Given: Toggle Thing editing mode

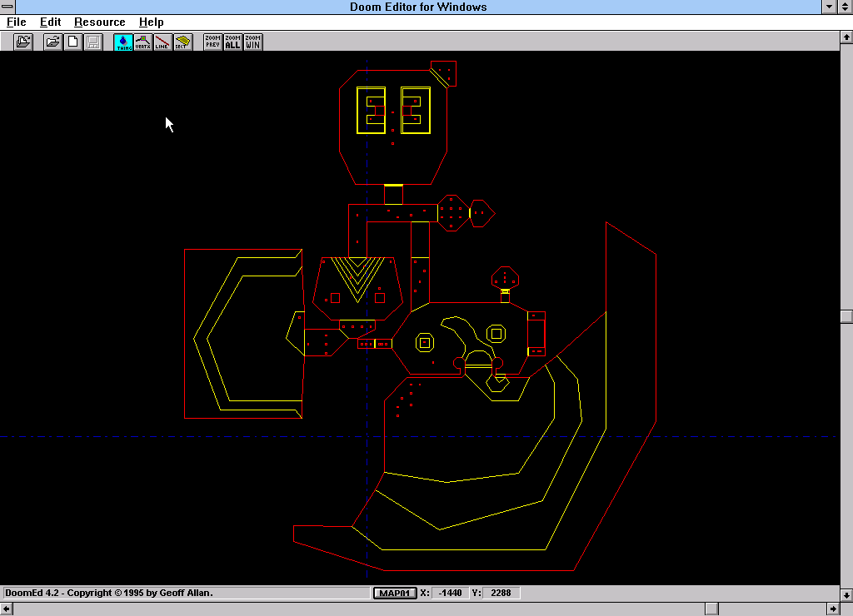Looking at the screenshot, I should pyautogui.click(x=123, y=42).
